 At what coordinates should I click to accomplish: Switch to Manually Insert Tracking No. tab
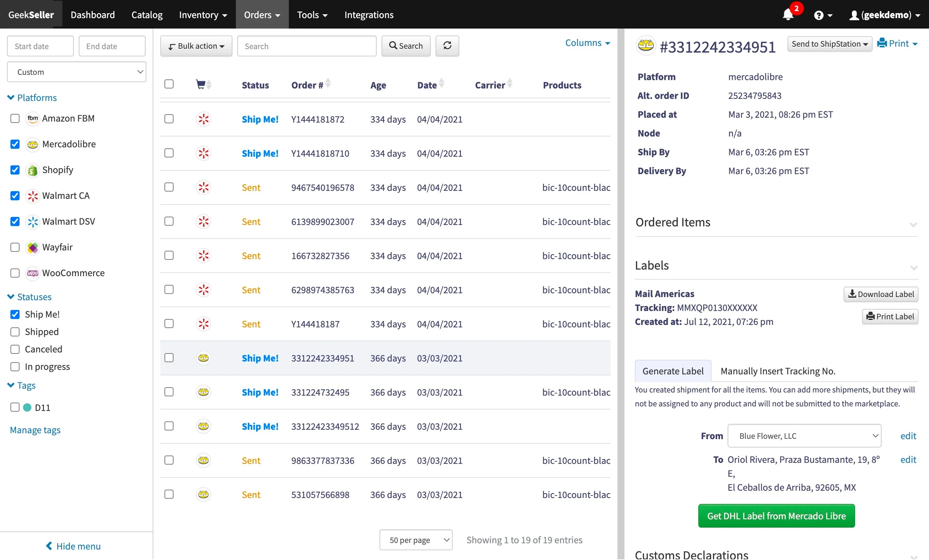point(777,371)
